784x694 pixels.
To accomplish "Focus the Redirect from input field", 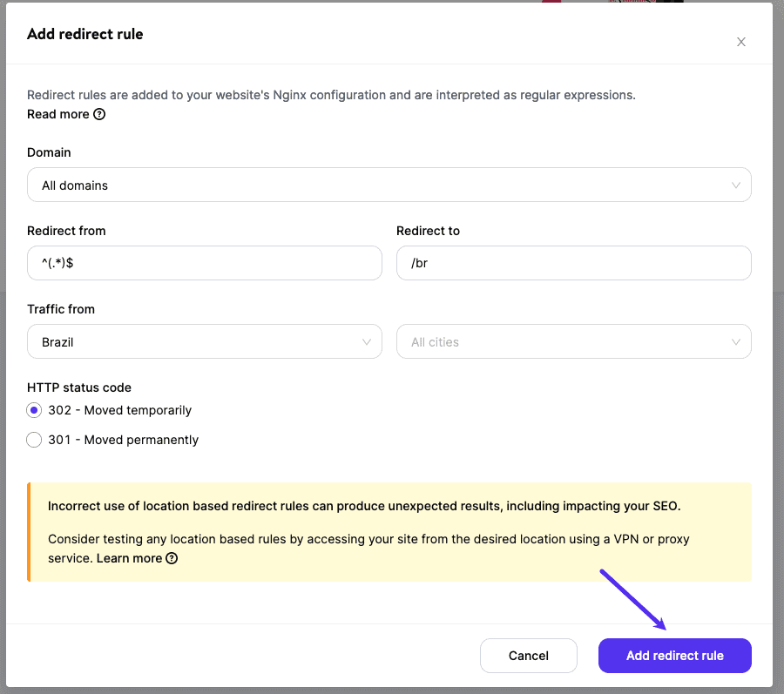I will 204,263.
